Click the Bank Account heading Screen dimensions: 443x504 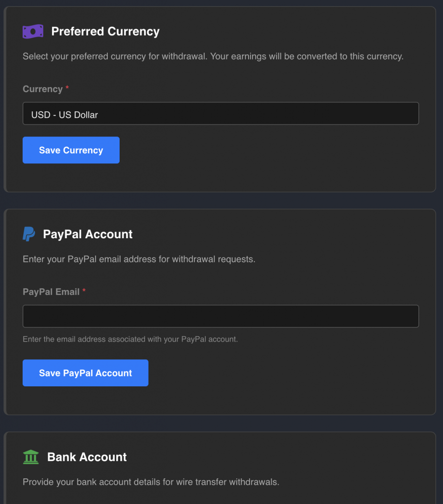tap(87, 457)
